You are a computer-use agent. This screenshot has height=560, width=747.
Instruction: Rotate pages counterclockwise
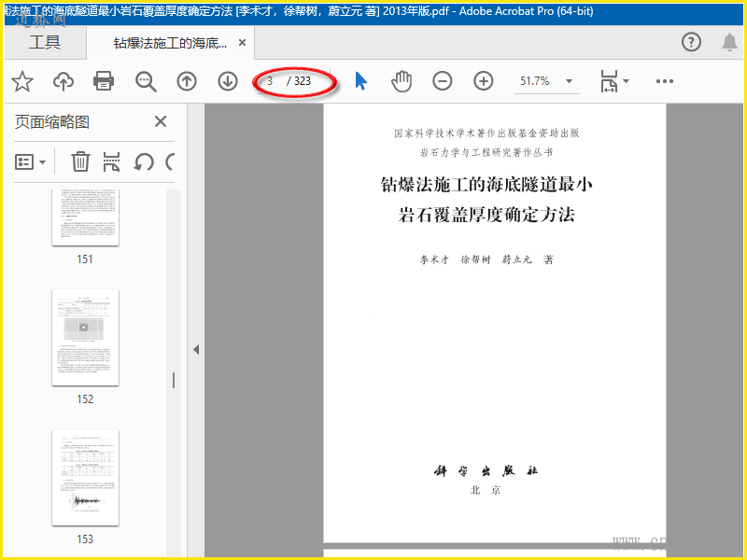[x=144, y=161]
